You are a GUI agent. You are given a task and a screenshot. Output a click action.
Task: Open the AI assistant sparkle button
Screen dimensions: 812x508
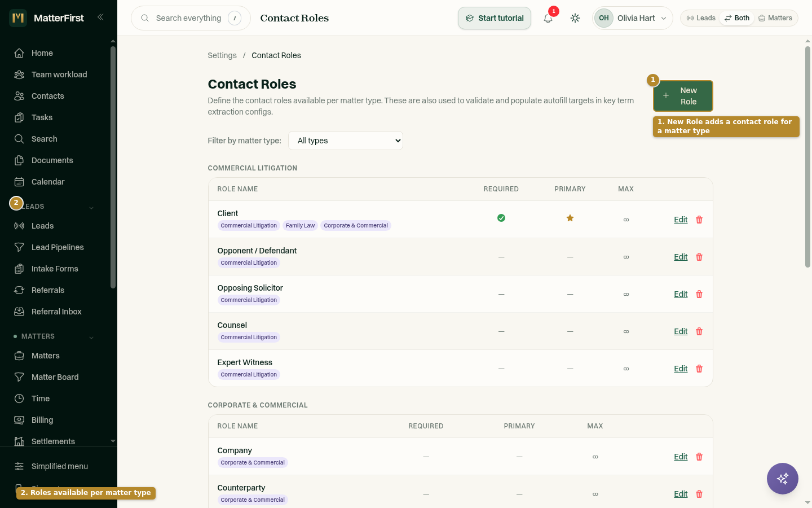click(x=783, y=479)
